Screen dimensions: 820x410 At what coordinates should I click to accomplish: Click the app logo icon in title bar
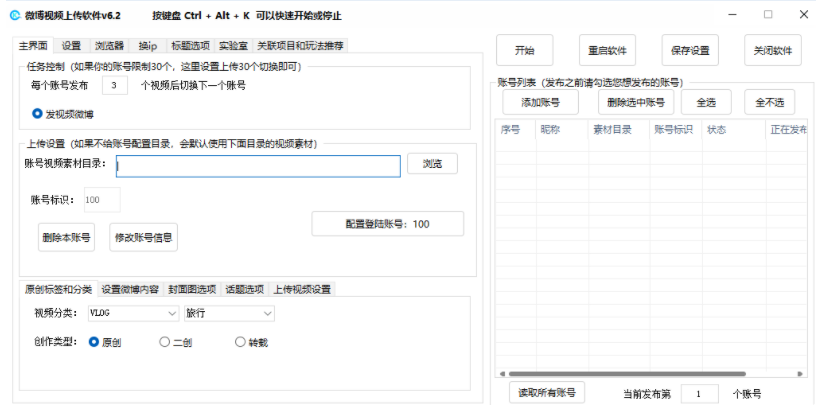(15, 16)
